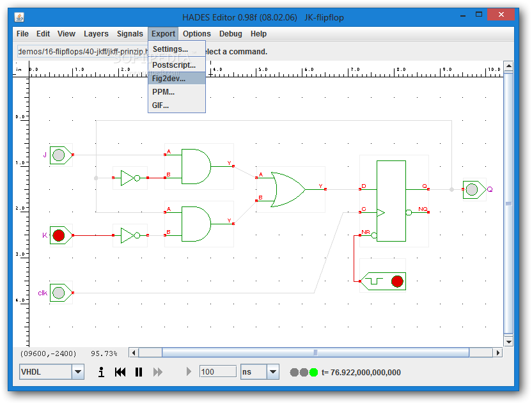Click the horizontal scrollbar thumb
The width and height of the screenshot is (532, 404).
pos(315,353)
